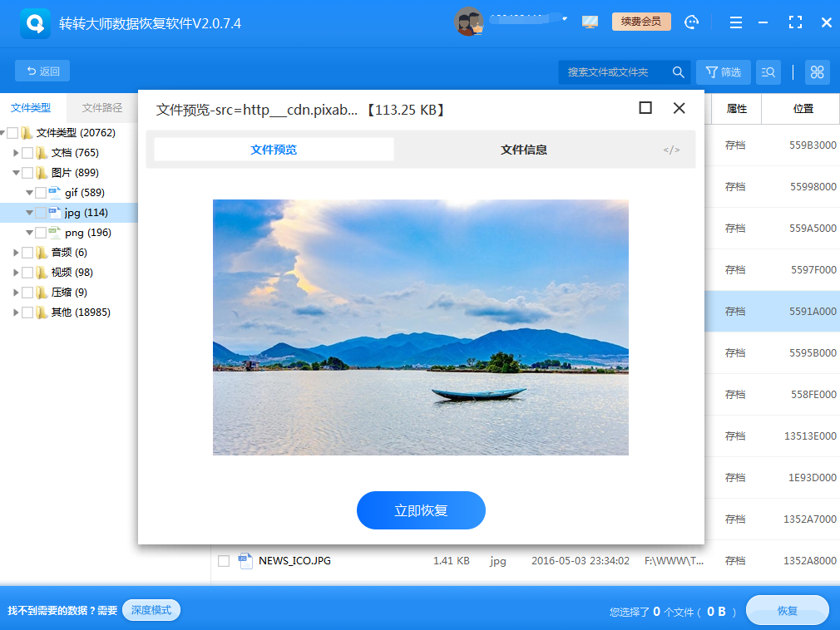Screen dimensions: 840x630
Task: Check the box beside NEWS_ICO.JPG
Action: (x=223, y=560)
